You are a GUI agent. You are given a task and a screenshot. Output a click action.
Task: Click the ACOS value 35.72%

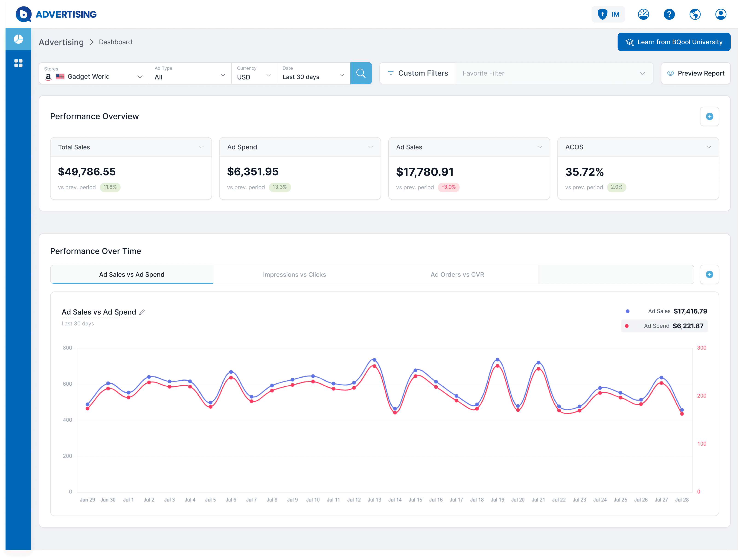point(584,172)
